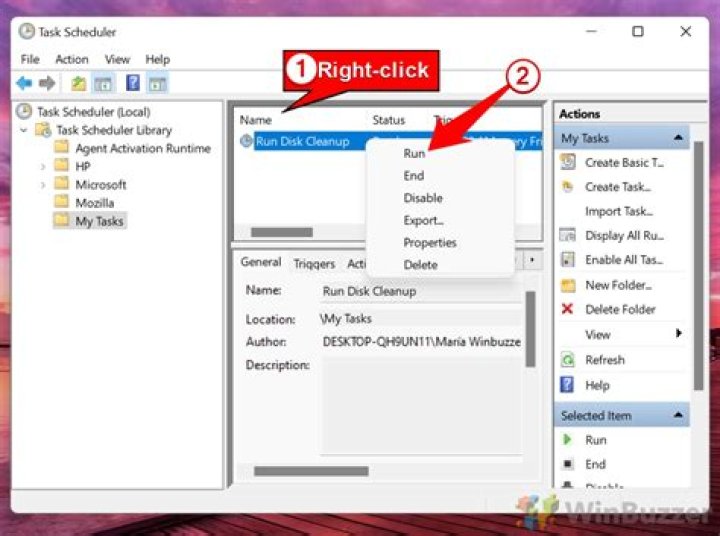
Task: Click the Up One Level folder icon
Action: pos(79,83)
